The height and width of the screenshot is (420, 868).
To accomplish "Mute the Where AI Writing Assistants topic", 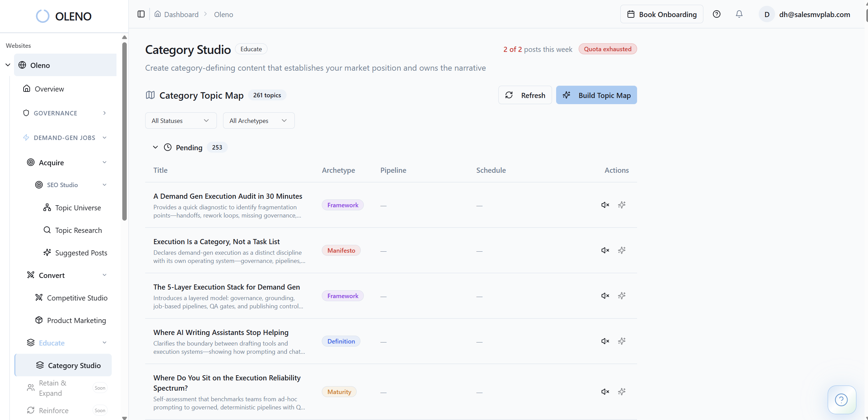I will 605,341.
